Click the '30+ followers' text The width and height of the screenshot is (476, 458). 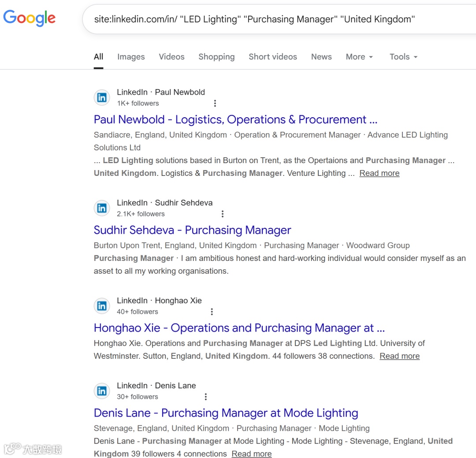(138, 397)
